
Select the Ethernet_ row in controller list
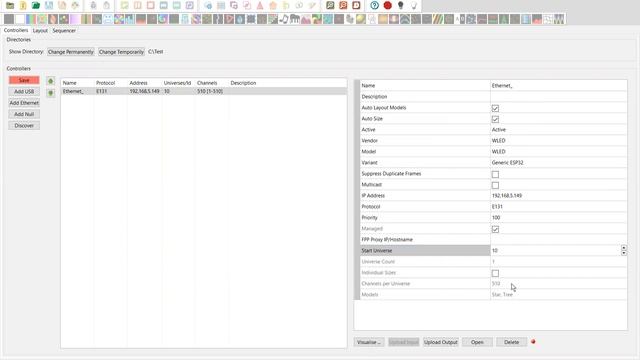(204, 91)
